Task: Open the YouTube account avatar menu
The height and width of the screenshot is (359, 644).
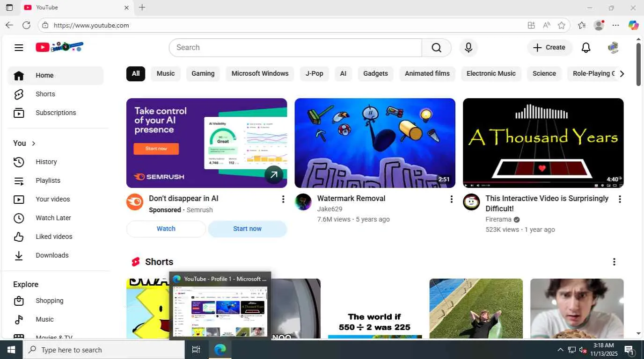Action: coord(613,47)
